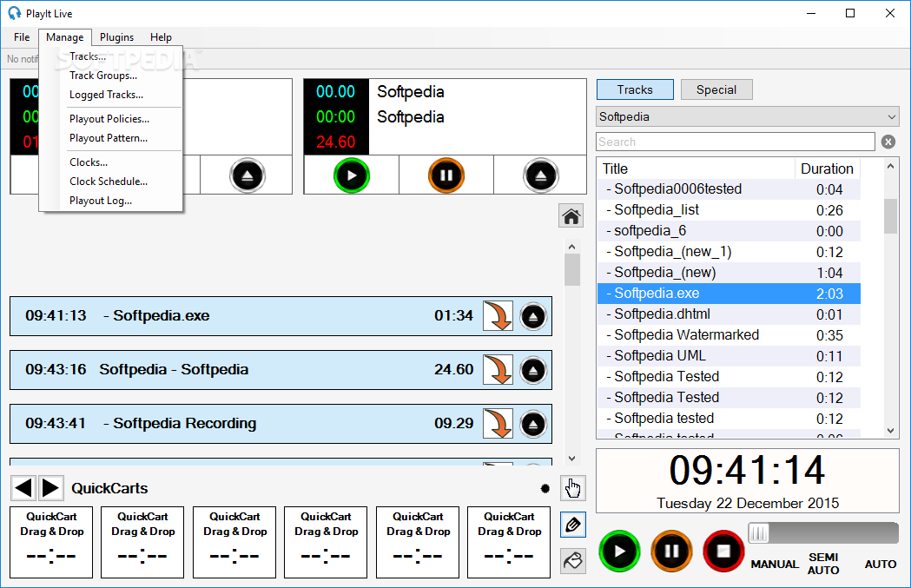Select track Softpedia_list

tap(729, 210)
